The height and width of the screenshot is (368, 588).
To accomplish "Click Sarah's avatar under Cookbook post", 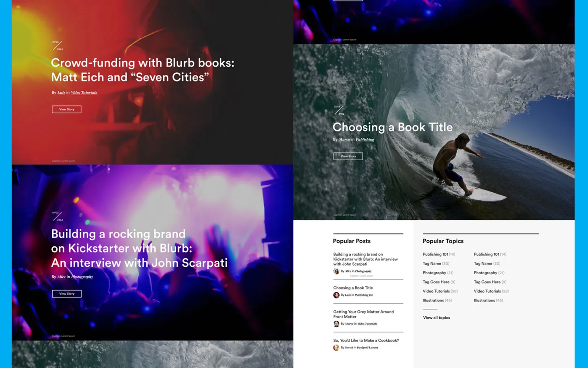I will tap(336, 347).
